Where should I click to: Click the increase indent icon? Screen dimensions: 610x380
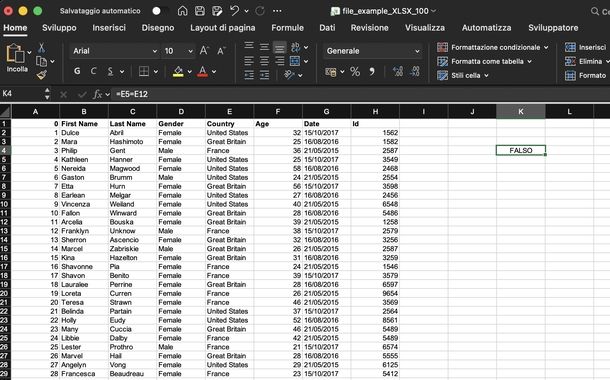point(264,75)
